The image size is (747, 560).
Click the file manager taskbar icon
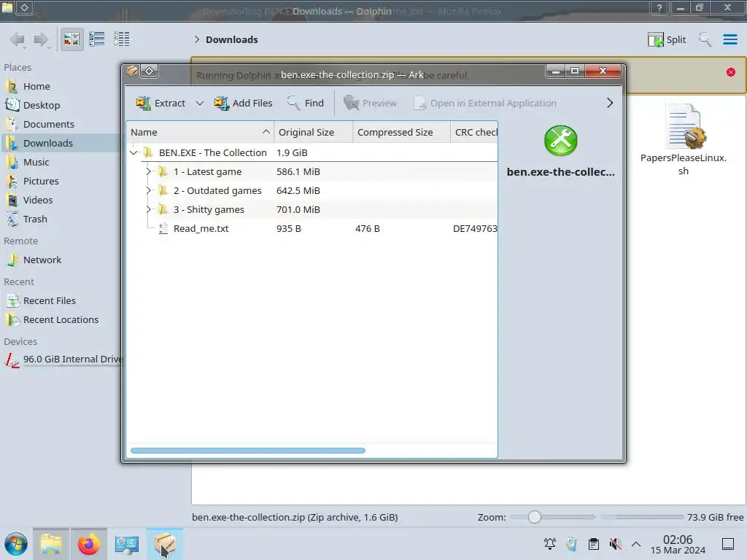coord(51,544)
